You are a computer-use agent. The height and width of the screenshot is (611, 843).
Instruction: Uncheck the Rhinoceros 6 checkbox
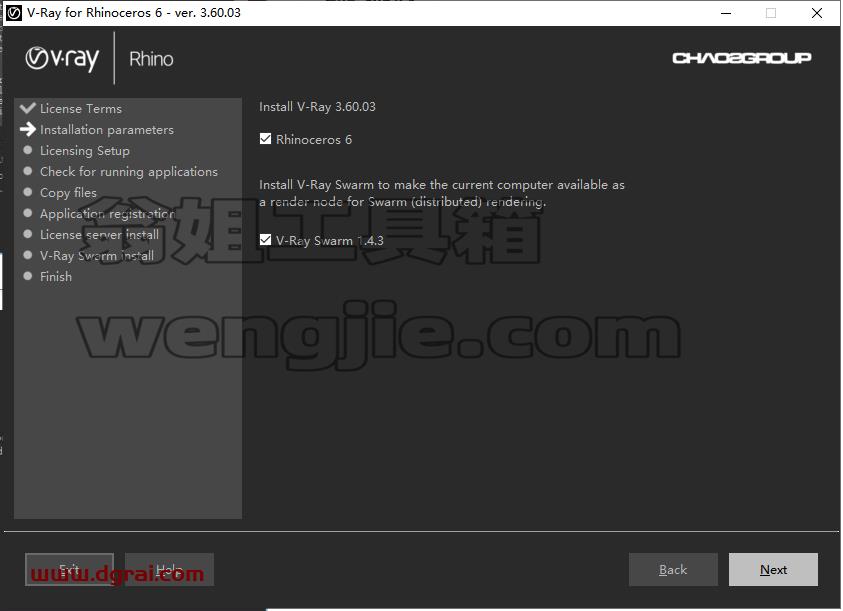point(266,139)
